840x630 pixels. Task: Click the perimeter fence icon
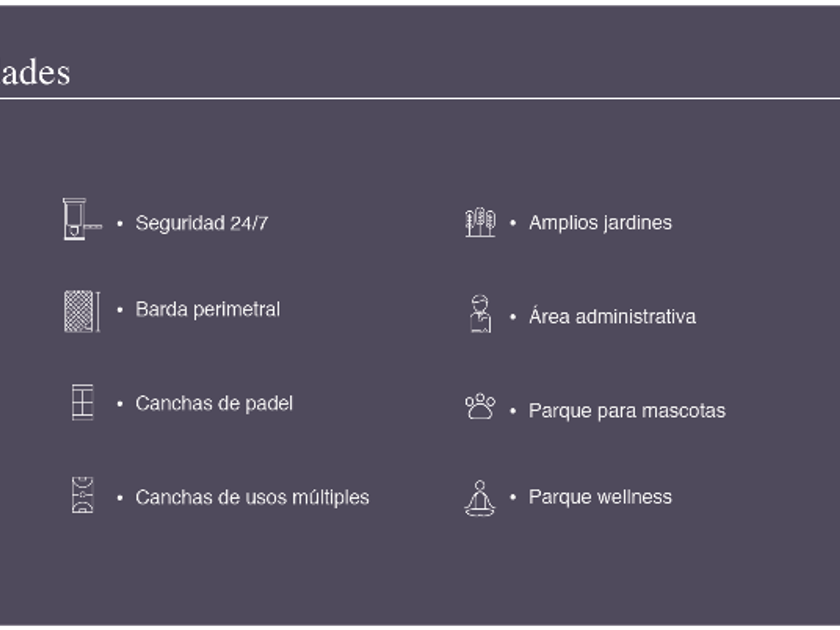pos(80,311)
